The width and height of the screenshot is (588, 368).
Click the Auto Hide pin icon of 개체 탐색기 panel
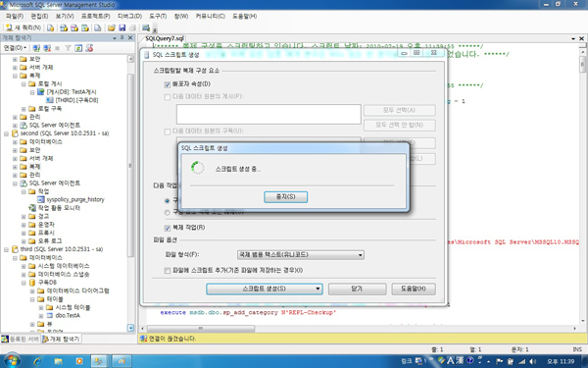(x=122, y=38)
